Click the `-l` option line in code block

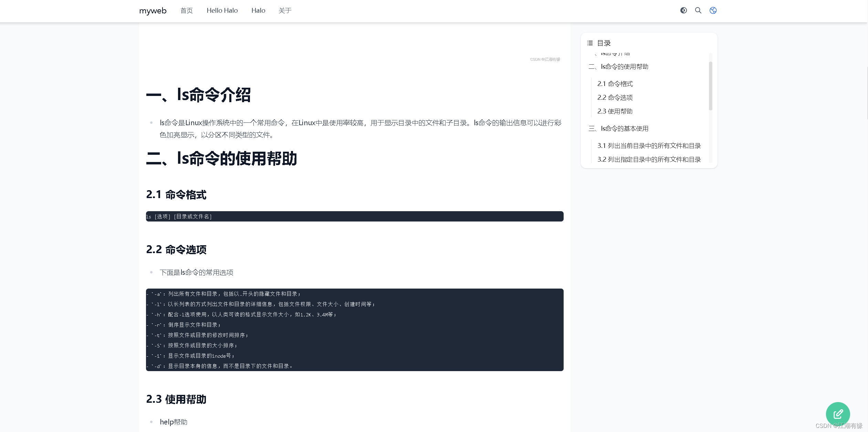point(261,304)
